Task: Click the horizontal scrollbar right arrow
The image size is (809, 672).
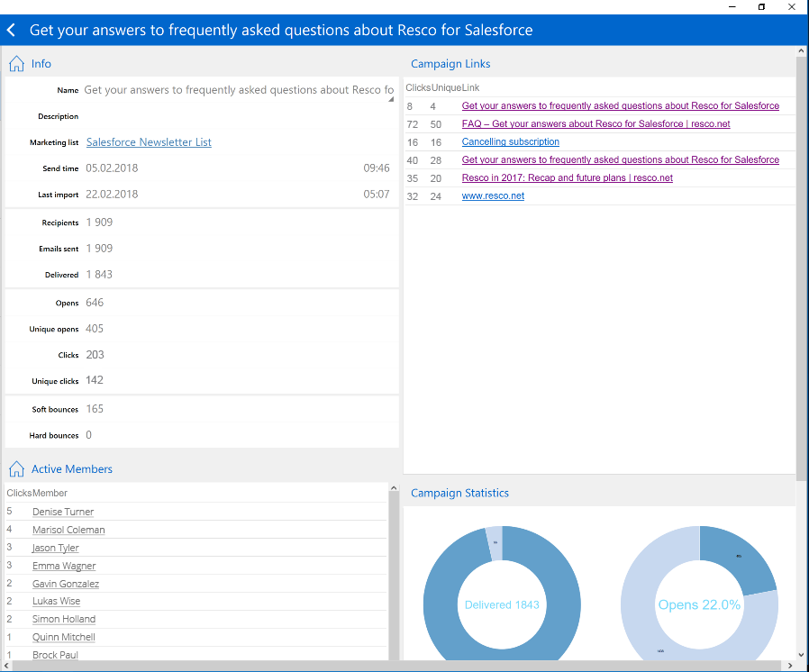Action: (x=790, y=666)
